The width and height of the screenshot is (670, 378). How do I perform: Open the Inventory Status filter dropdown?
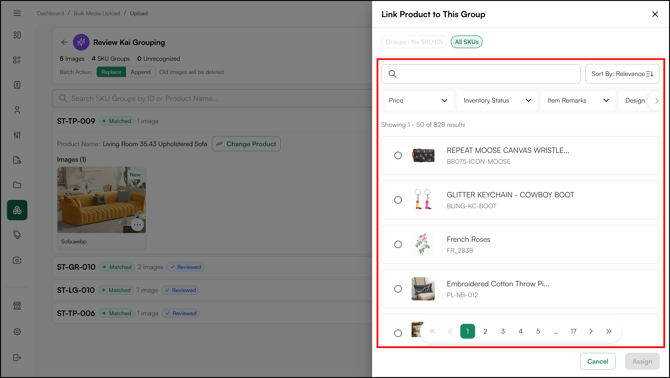pos(497,100)
